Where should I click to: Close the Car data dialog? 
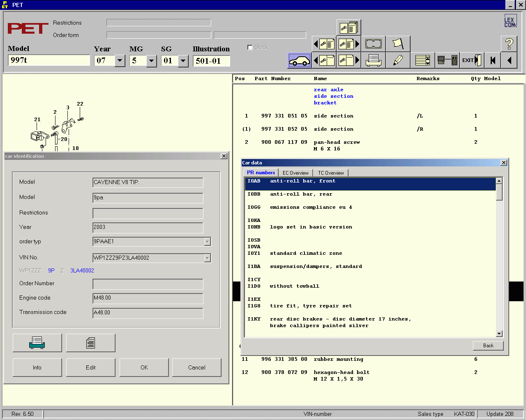(x=504, y=163)
